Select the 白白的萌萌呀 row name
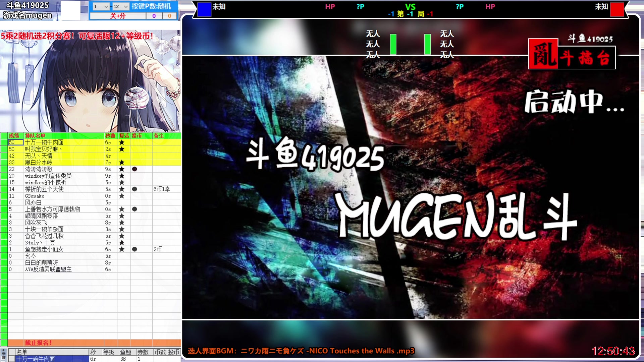Viewport: 644px width, 362px height. pos(42,263)
